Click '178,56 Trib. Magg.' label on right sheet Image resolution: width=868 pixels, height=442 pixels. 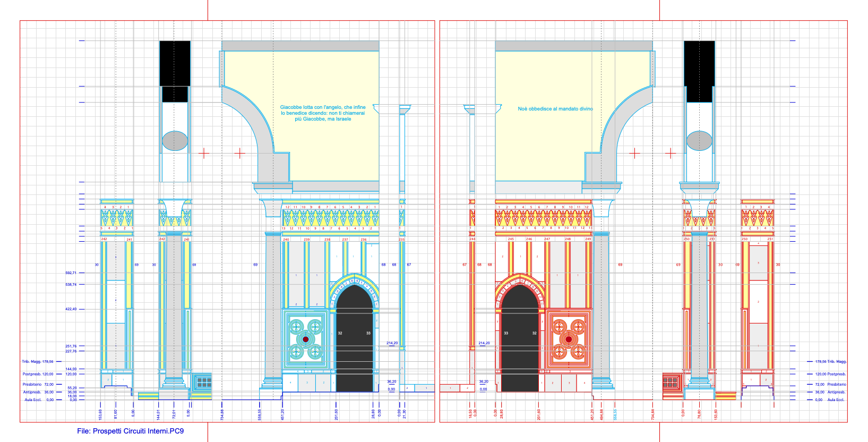pyautogui.click(x=831, y=362)
